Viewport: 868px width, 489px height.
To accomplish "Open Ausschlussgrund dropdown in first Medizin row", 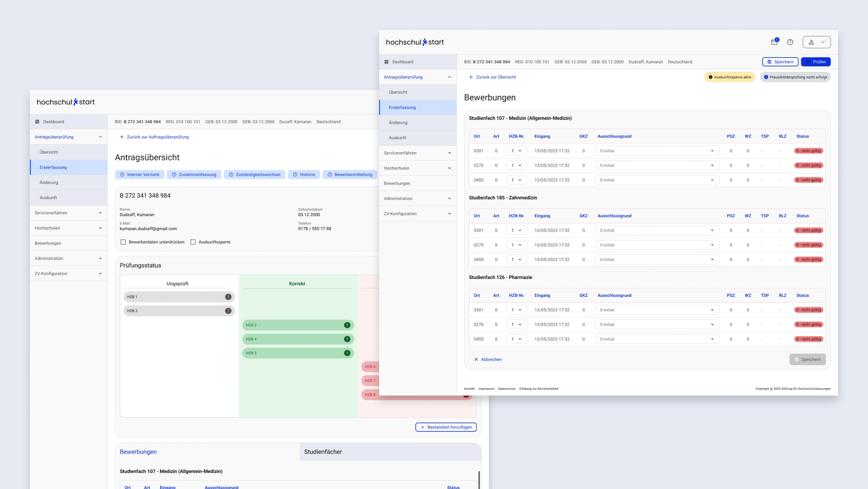I will click(656, 151).
